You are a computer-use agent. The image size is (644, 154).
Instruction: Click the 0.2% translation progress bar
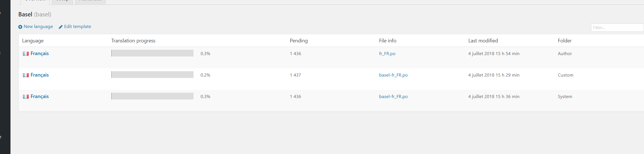pos(152,75)
